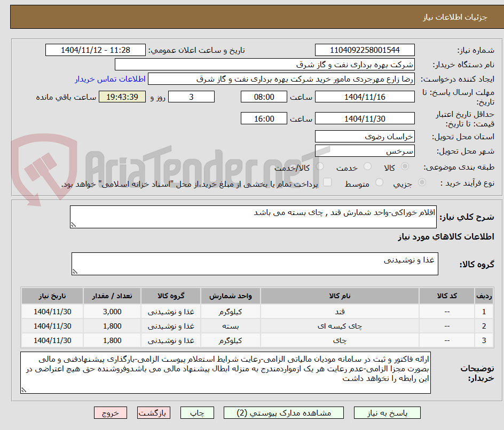
Task: Select the جزیی purchase type radio
Action: [422, 182]
